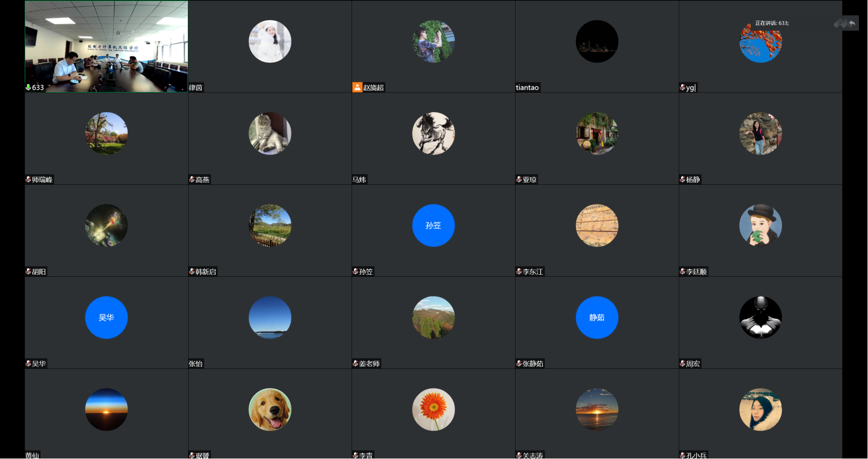Image resolution: width=868 pixels, height=459 pixels.
Task: Click the horse painting avatar of 马炜
Action: 433,133
